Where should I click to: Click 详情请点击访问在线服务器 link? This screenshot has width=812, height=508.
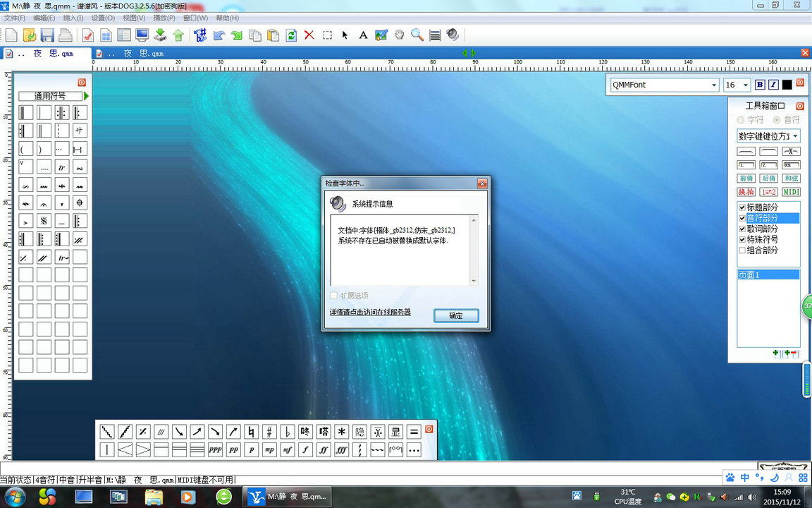click(370, 312)
